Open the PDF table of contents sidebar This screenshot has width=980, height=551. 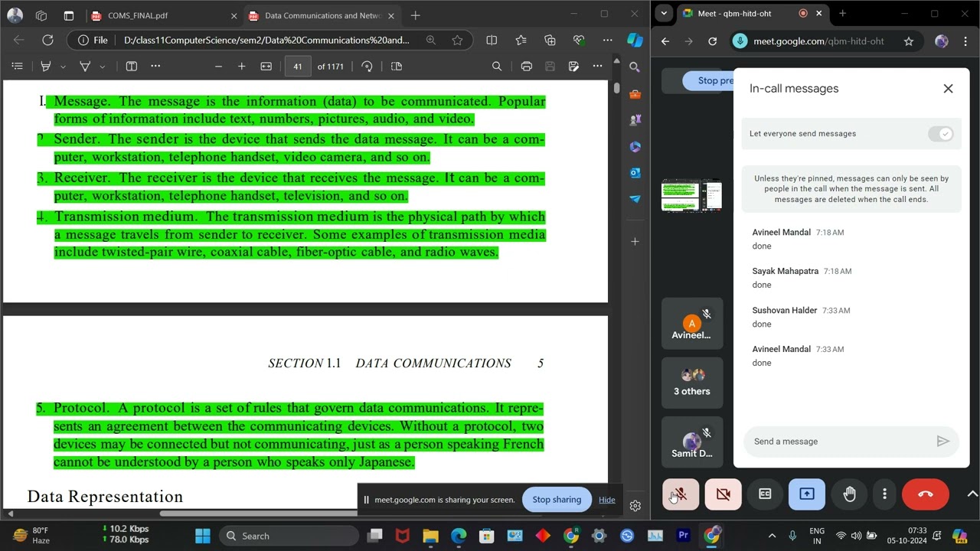[x=18, y=67]
